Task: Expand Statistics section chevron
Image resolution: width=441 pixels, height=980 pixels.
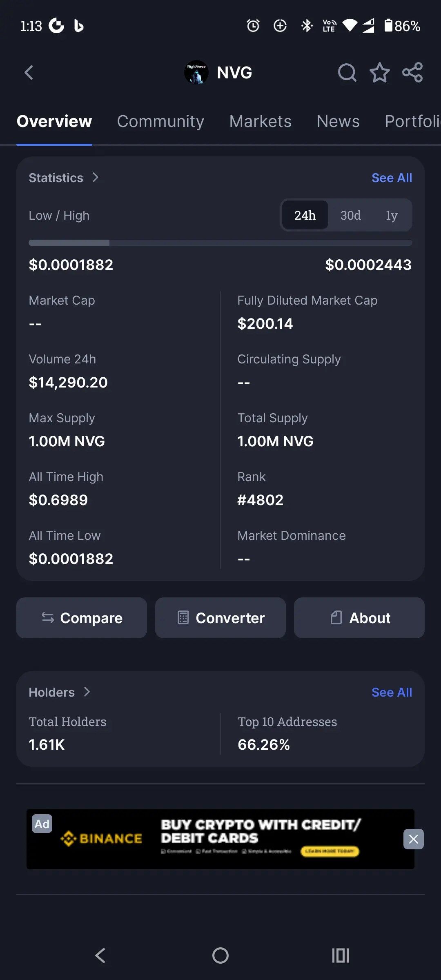Action: pos(95,178)
